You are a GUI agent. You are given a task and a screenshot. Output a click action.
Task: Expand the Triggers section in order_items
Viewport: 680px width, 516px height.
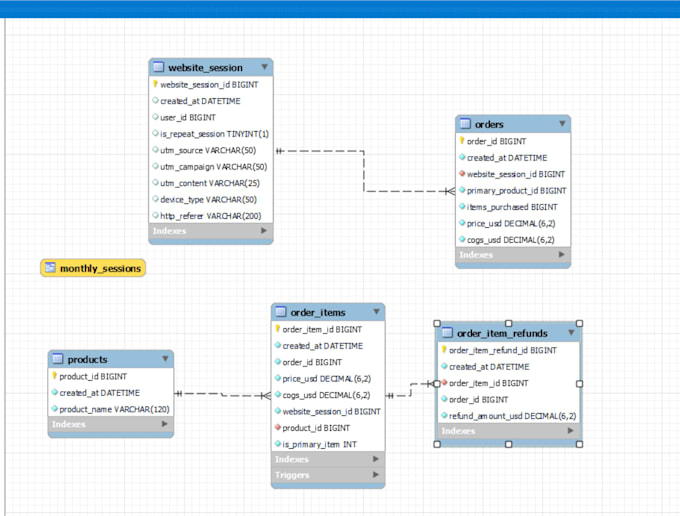coord(376,475)
